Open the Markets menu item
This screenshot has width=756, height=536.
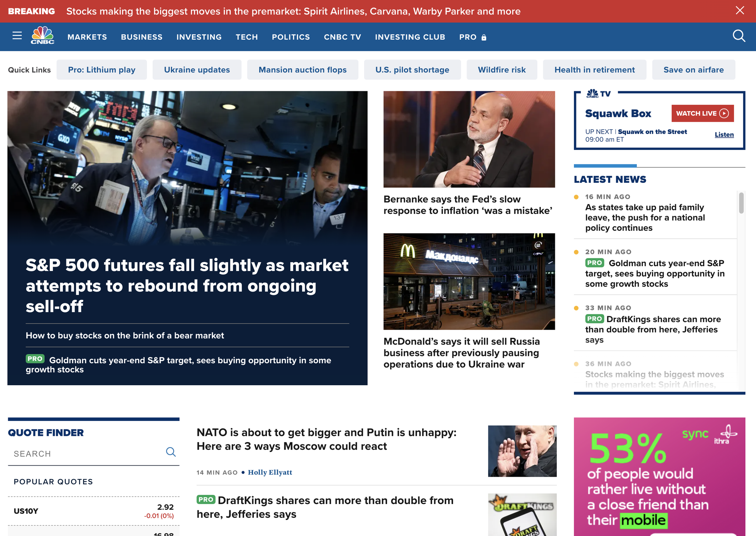point(87,37)
